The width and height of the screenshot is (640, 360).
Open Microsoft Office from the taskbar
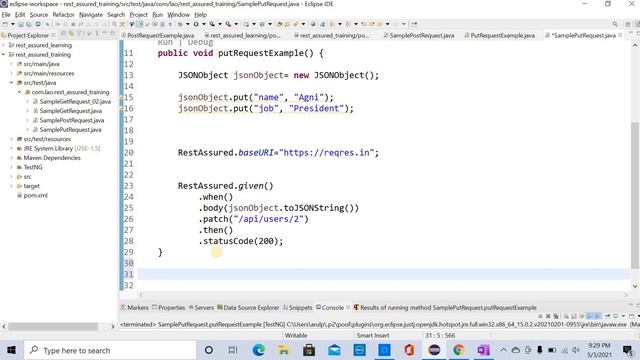click(x=409, y=350)
